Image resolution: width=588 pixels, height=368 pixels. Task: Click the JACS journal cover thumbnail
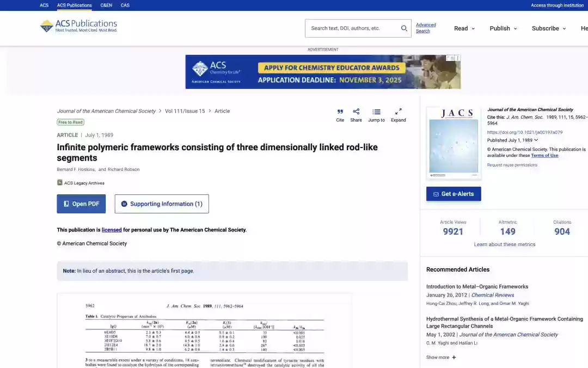pos(454,144)
